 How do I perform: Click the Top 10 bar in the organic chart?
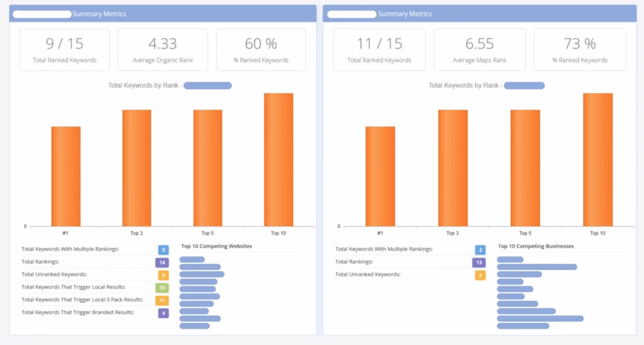(x=279, y=160)
